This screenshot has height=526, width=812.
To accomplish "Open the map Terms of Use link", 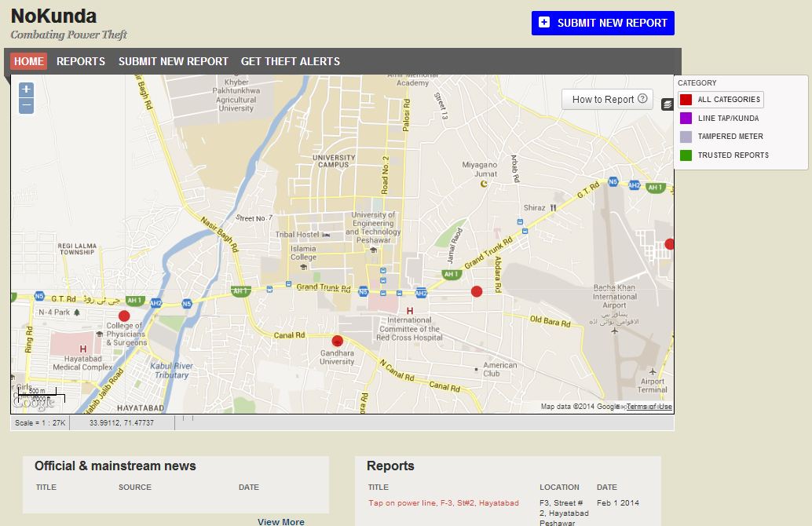I will coord(649,407).
